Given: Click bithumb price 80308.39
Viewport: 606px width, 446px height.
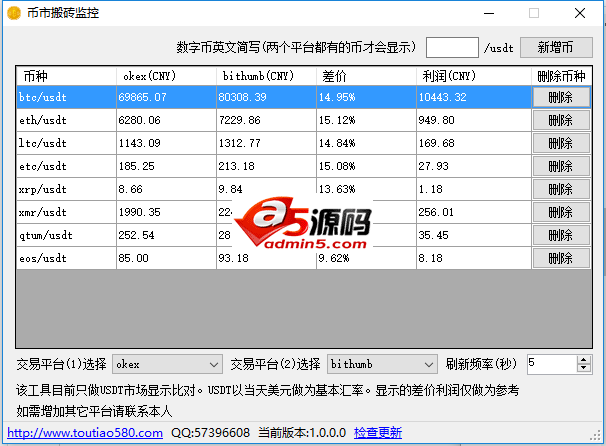Looking at the screenshot, I should pyautogui.click(x=266, y=97).
